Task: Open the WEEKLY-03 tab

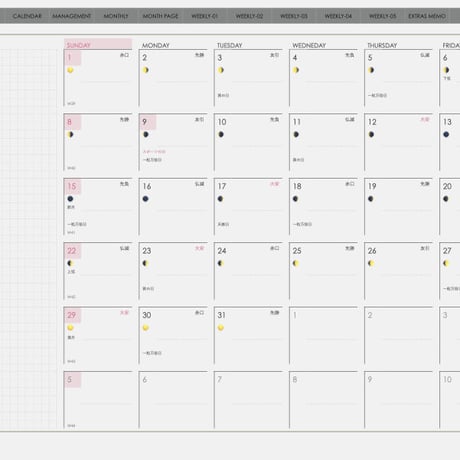Action: click(x=294, y=16)
